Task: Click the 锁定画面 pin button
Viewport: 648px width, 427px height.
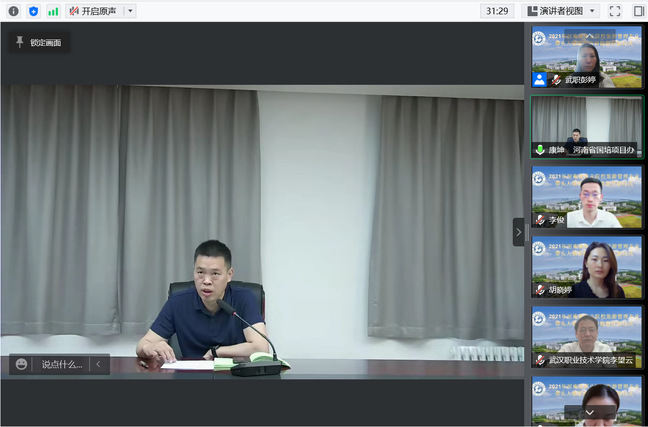Action: click(39, 43)
